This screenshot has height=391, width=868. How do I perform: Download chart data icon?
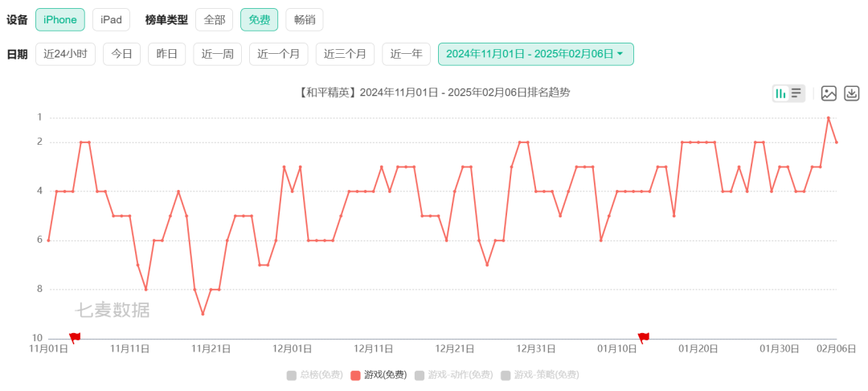851,93
